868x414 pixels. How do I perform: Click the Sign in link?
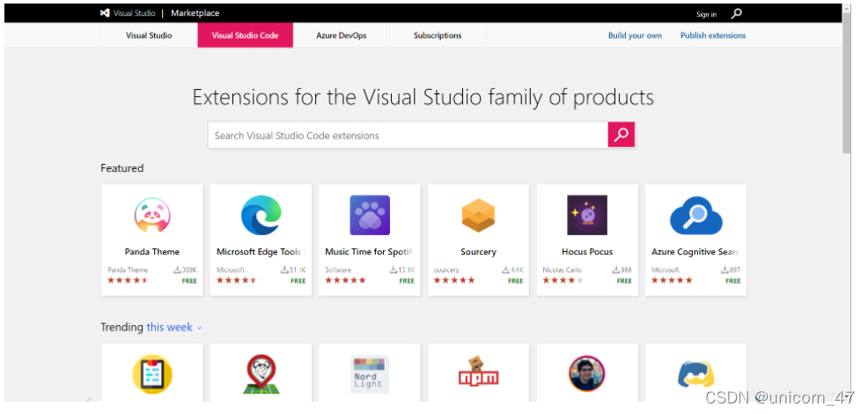coord(706,14)
